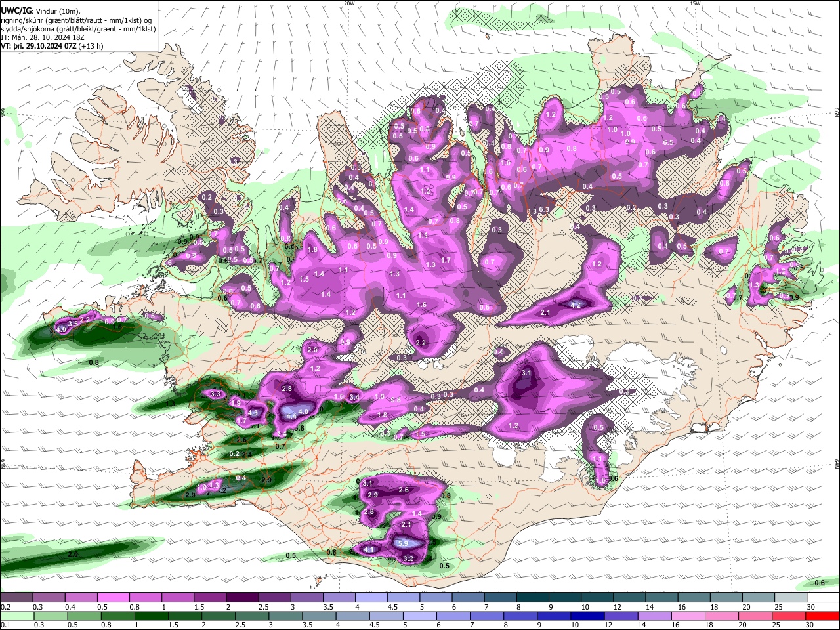
Task: Click the bold "UWC/IG" title text
Action: (15, 10)
